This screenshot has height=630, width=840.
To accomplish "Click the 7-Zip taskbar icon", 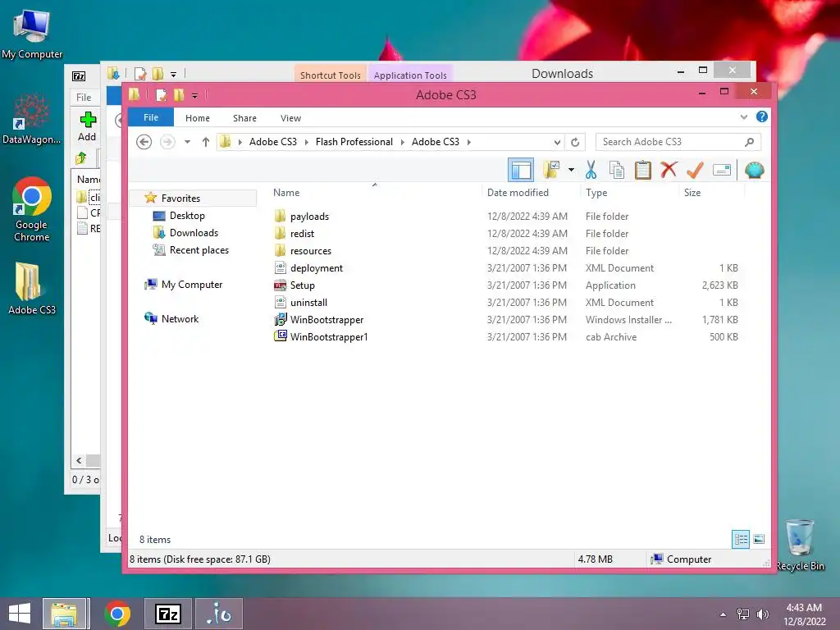I will [x=167, y=614].
